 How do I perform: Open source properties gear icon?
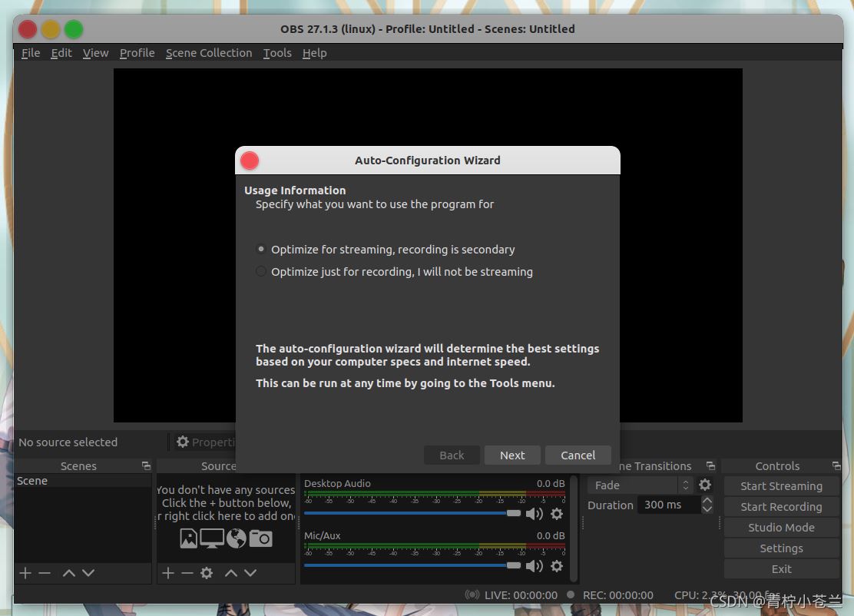pyautogui.click(x=207, y=573)
